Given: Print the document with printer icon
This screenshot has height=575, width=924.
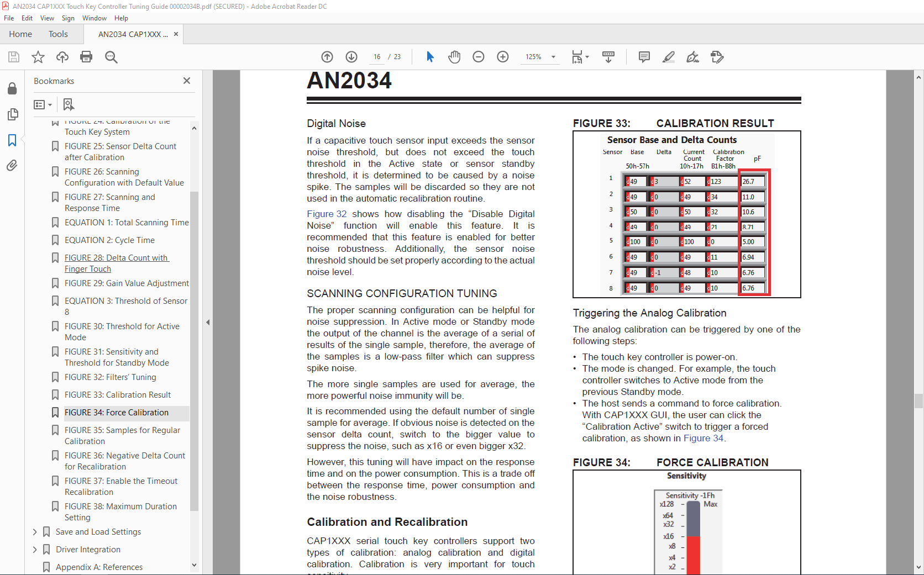Looking at the screenshot, I should tap(86, 57).
